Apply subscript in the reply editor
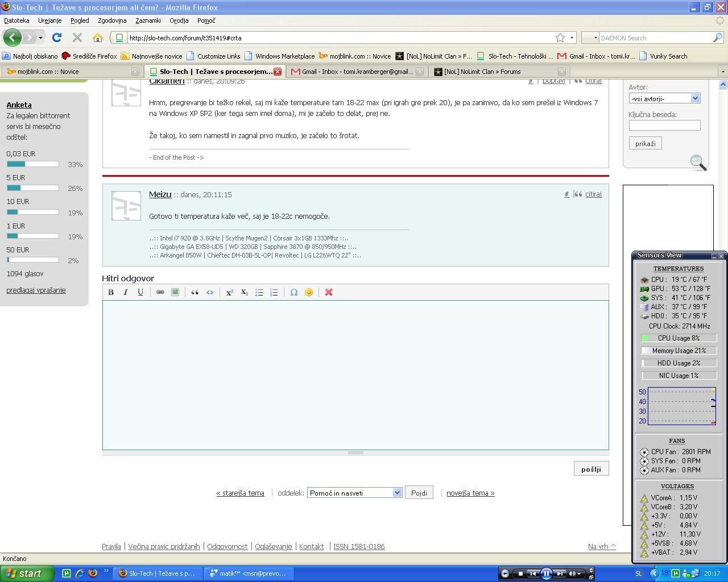The width and height of the screenshot is (728, 582). [245, 292]
